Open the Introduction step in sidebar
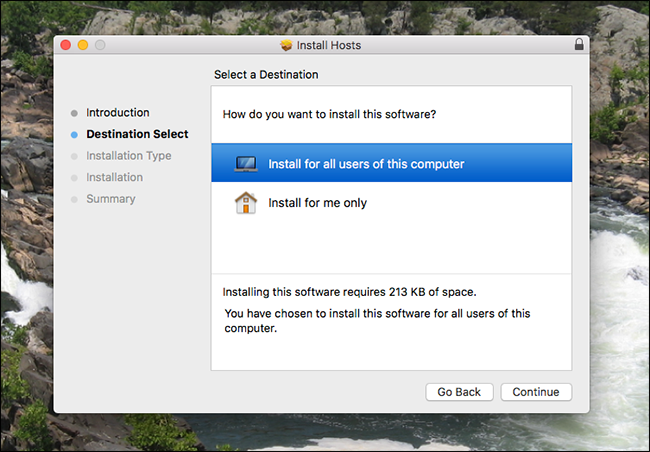 (118, 113)
